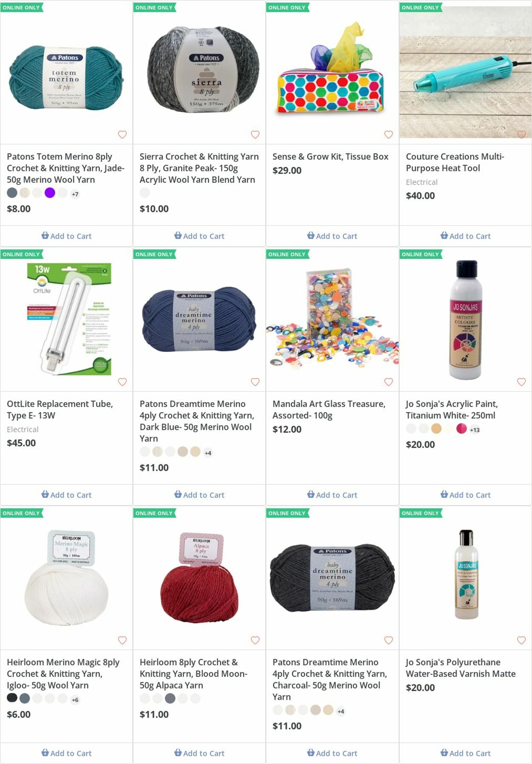Add Patons Dreamtime Dark Blue to cart
The image size is (532, 764).
pos(199,495)
